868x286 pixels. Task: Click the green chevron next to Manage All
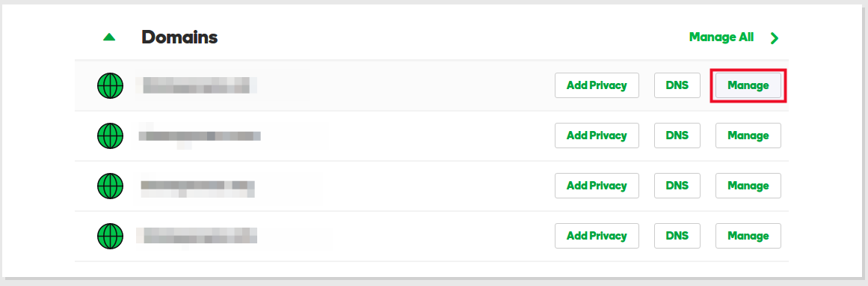tap(775, 37)
